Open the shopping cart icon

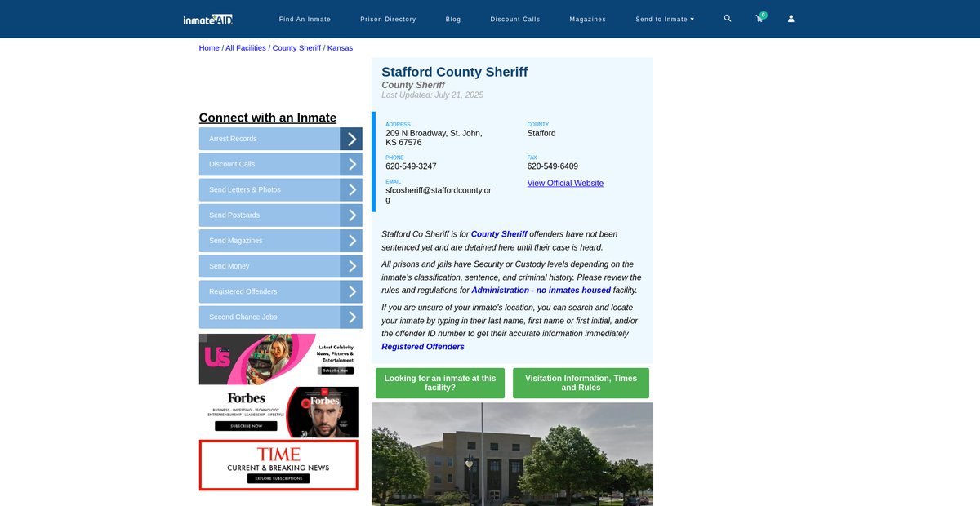coord(759,18)
